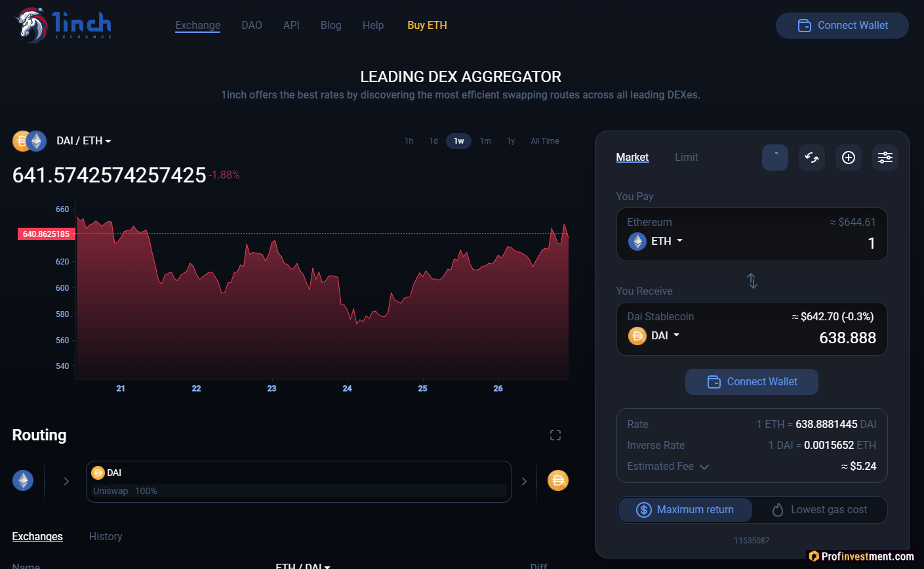This screenshot has height=569, width=924.
Task: Expand the Estimated Fee details chevron
Action: [704, 467]
